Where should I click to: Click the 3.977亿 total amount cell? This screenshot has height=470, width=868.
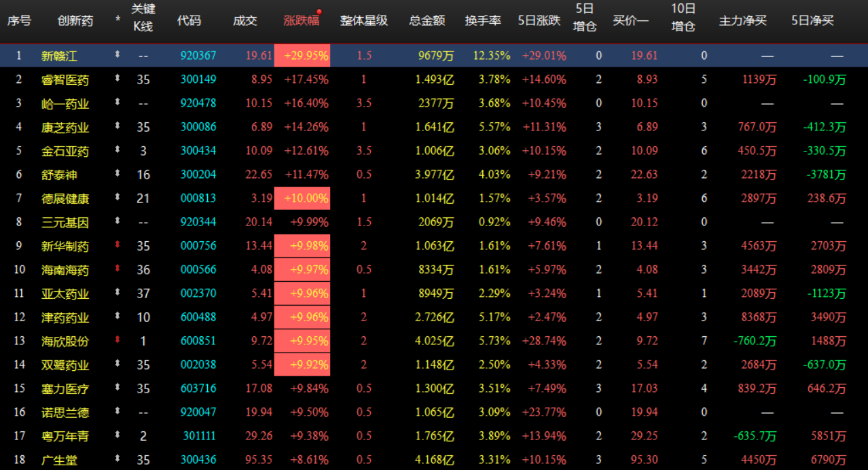435,175
